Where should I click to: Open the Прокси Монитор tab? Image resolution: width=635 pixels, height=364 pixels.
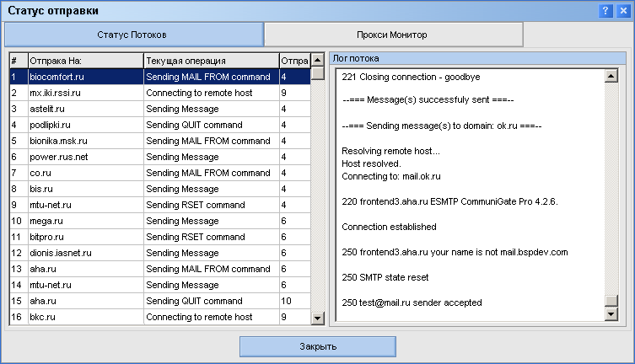coord(394,35)
